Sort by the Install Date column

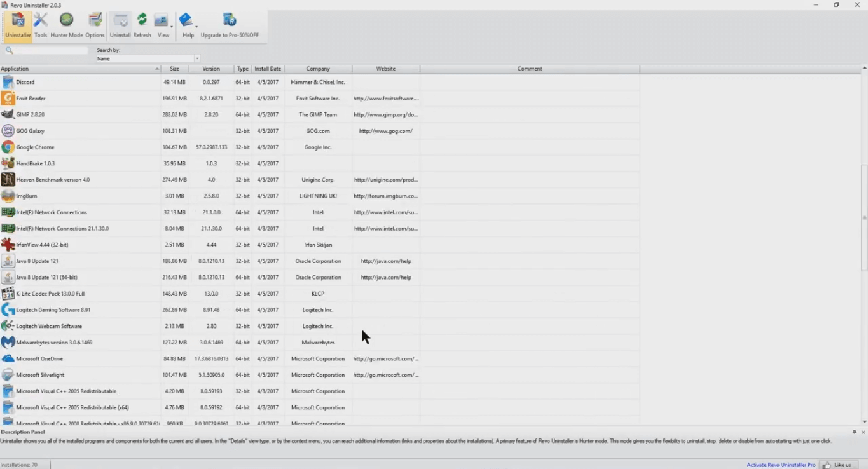coord(268,69)
